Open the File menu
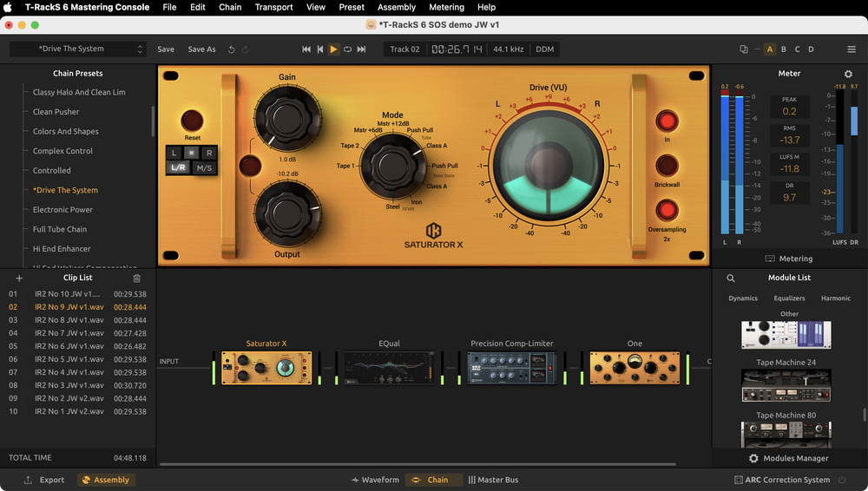 point(169,7)
